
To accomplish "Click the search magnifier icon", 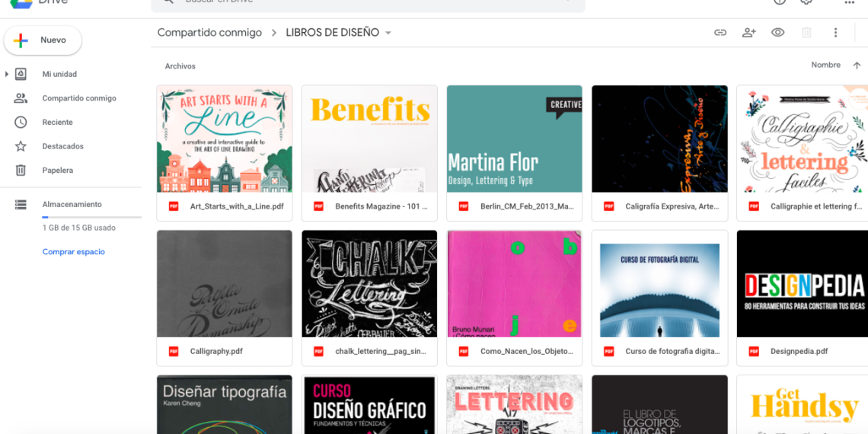I will pyautogui.click(x=168, y=2).
